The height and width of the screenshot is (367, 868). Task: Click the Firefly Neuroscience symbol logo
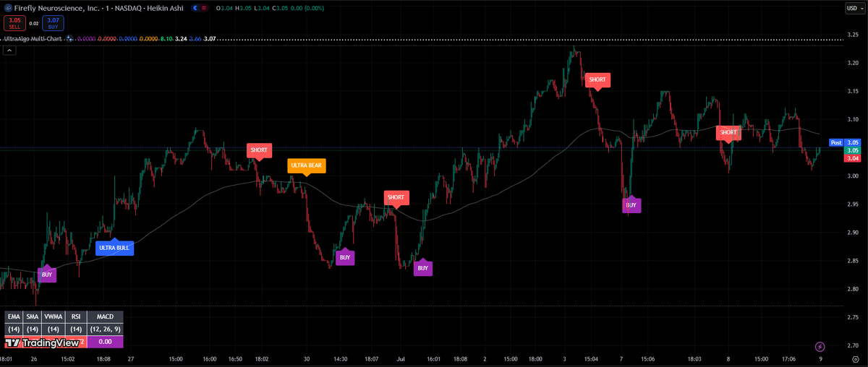coord(9,8)
